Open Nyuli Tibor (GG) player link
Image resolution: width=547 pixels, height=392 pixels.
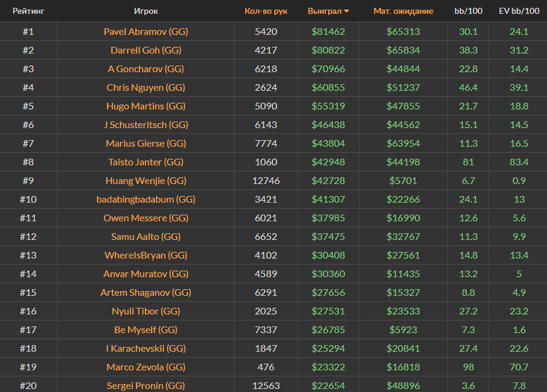coord(145,311)
